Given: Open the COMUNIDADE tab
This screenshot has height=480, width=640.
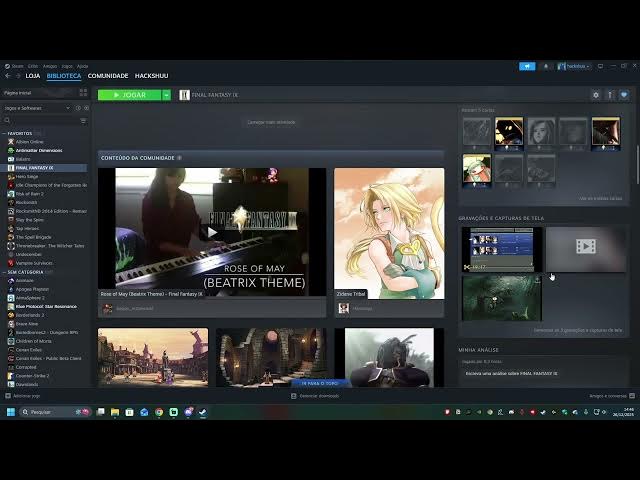Looking at the screenshot, I should pyautogui.click(x=108, y=76).
